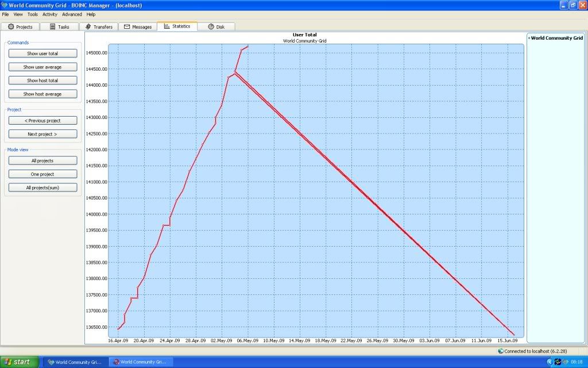Viewport: 588px width, 368px height.
Task: Click the Statistics bar chart icon
Action: point(167,26)
